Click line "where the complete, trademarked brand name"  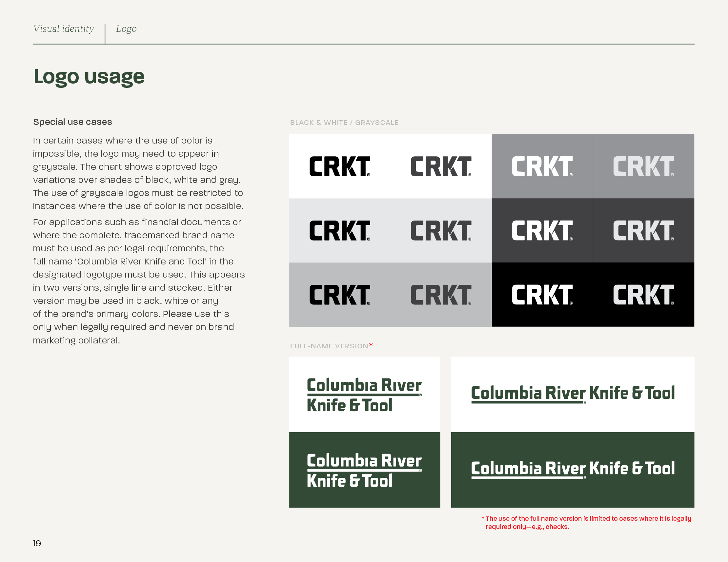(134, 235)
